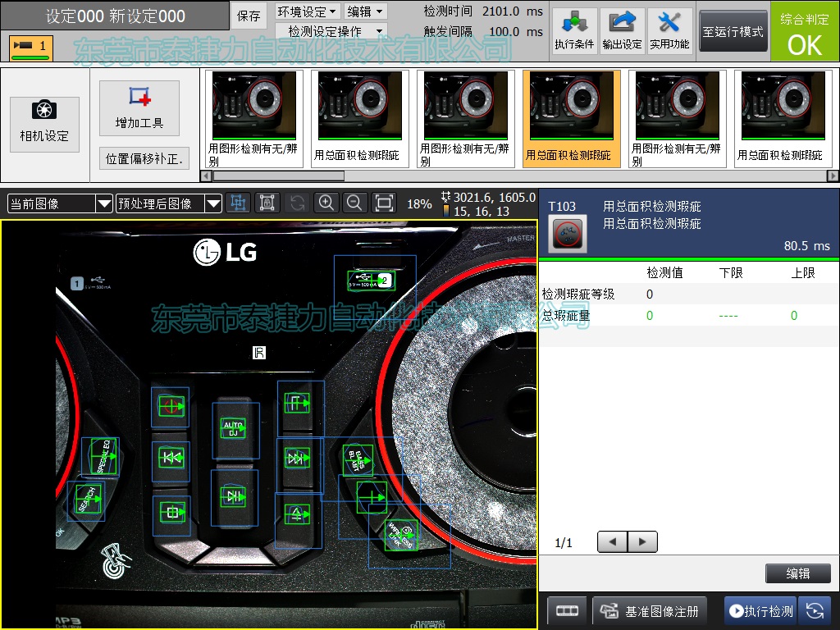Click the 总瑕疵量 upper limit value 0
Image resolution: width=840 pixels, height=630 pixels.
(x=794, y=316)
